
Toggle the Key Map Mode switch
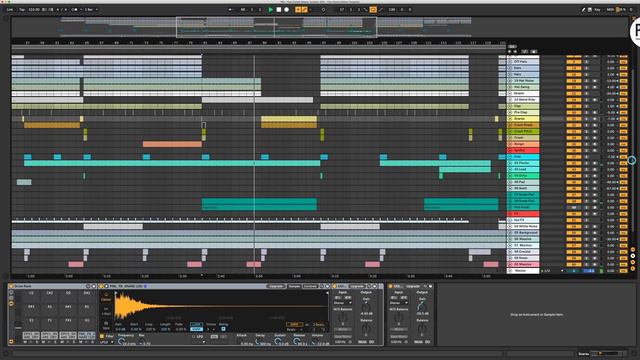597,9
